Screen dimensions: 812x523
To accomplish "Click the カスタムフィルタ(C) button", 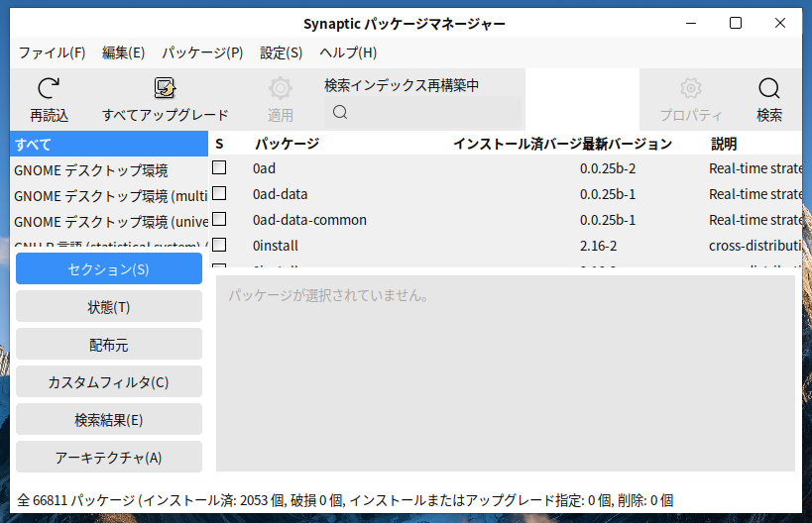I will pos(109,381).
